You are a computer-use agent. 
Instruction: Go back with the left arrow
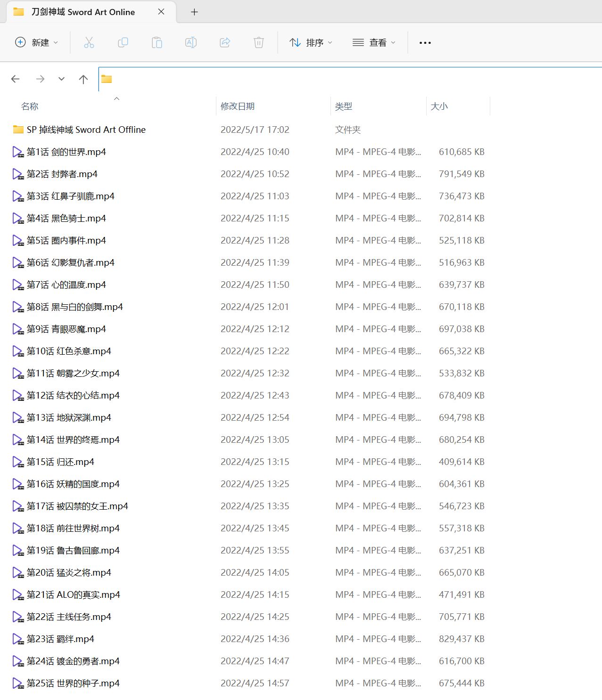(x=16, y=79)
